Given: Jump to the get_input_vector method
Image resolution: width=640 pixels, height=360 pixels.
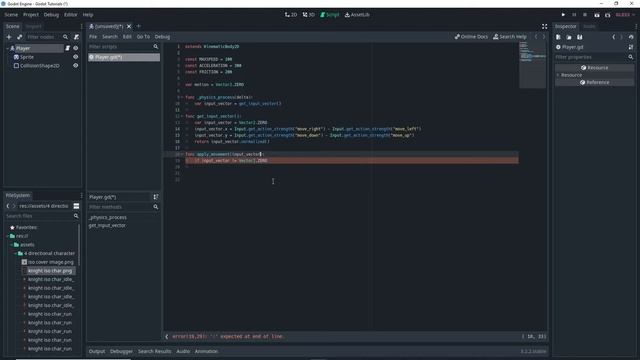Looking at the screenshot, I should [107, 225].
